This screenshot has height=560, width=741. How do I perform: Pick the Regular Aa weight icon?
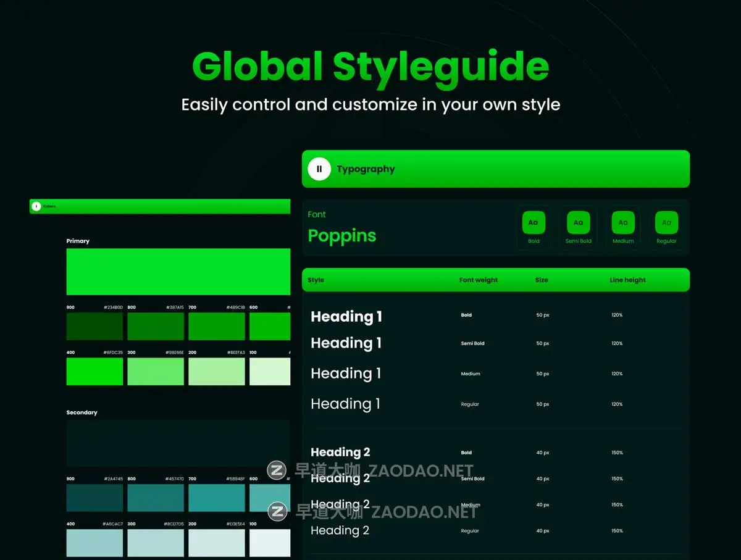[x=666, y=223]
